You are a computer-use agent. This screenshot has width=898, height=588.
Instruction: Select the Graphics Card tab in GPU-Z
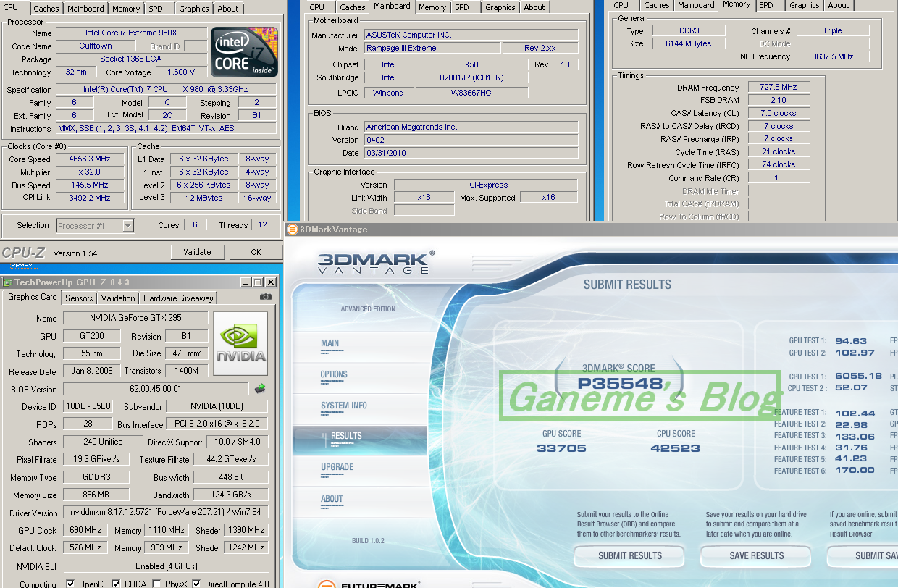tap(33, 297)
